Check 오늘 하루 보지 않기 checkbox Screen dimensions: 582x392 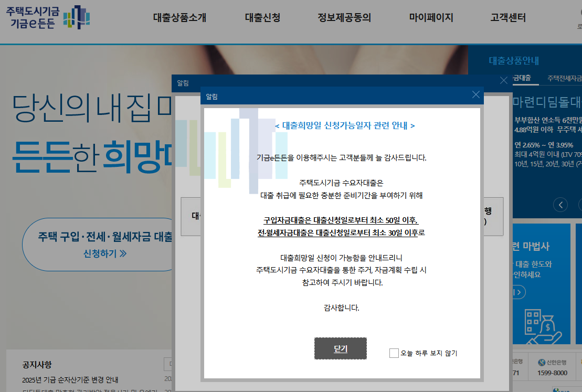click(394, 353)
